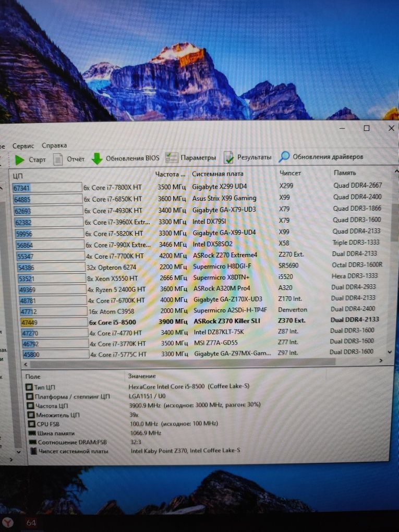Image resolution: width=399 pixels, height=532 pixels.
Task: Open the Справка menu
Action: pyautogui.click(x=54, y=145)
